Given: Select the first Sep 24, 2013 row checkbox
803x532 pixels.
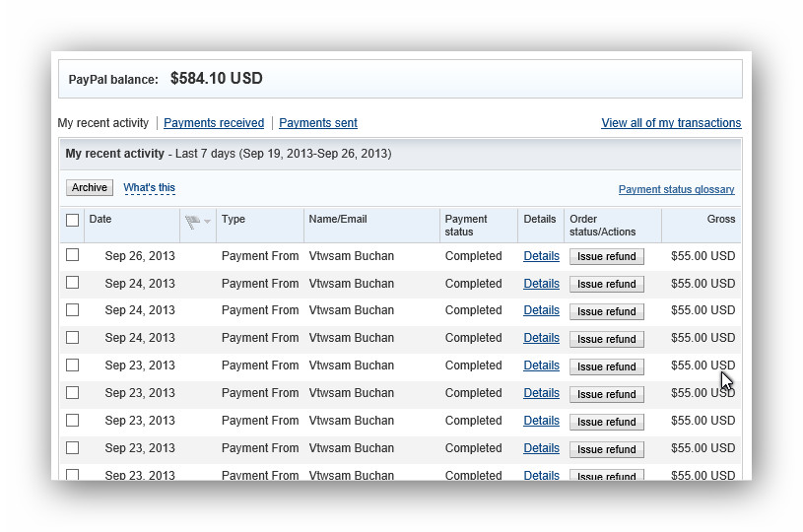Looking at the screenshot, I should tap(72, 283).
